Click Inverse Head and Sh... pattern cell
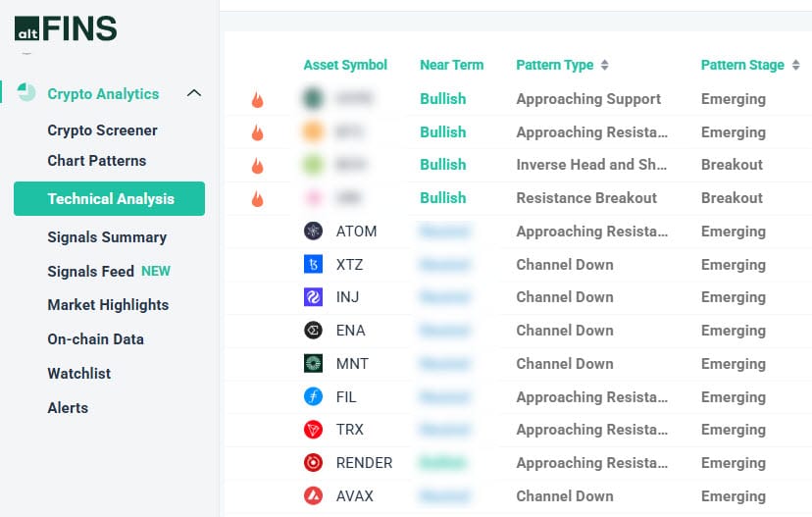Screen dimensions: 812x517 coord(591,165)
